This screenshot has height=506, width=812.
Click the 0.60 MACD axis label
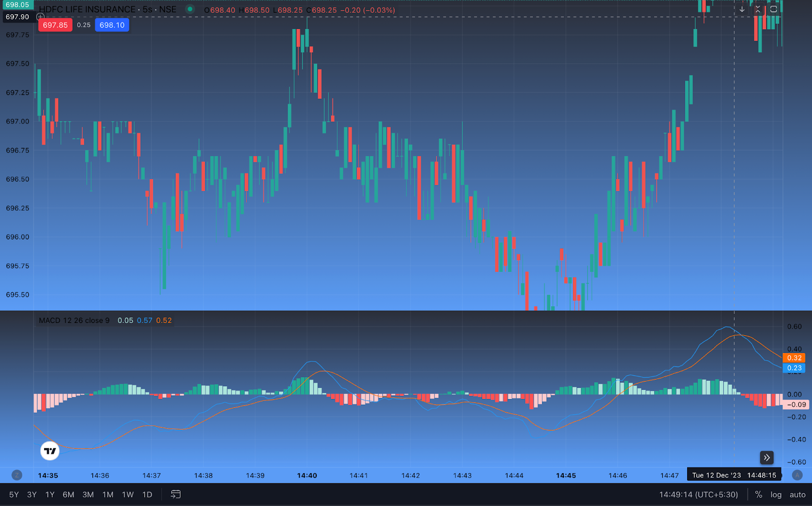click(794, 327)
